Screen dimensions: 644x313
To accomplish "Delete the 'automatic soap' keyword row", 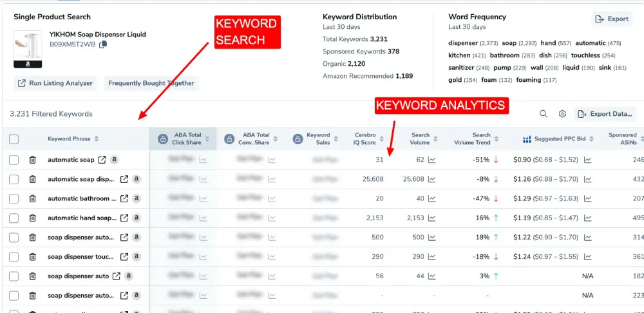I will 32,160.
